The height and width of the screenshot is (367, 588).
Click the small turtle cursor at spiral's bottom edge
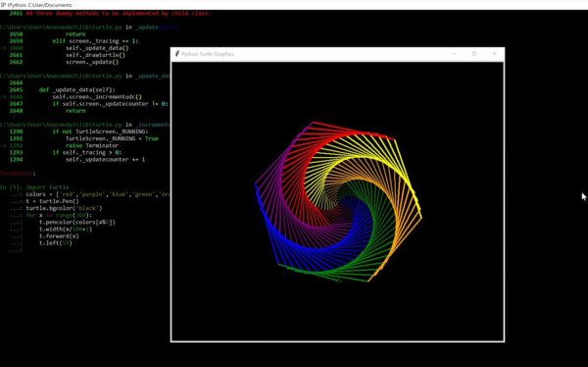point(339,281)
